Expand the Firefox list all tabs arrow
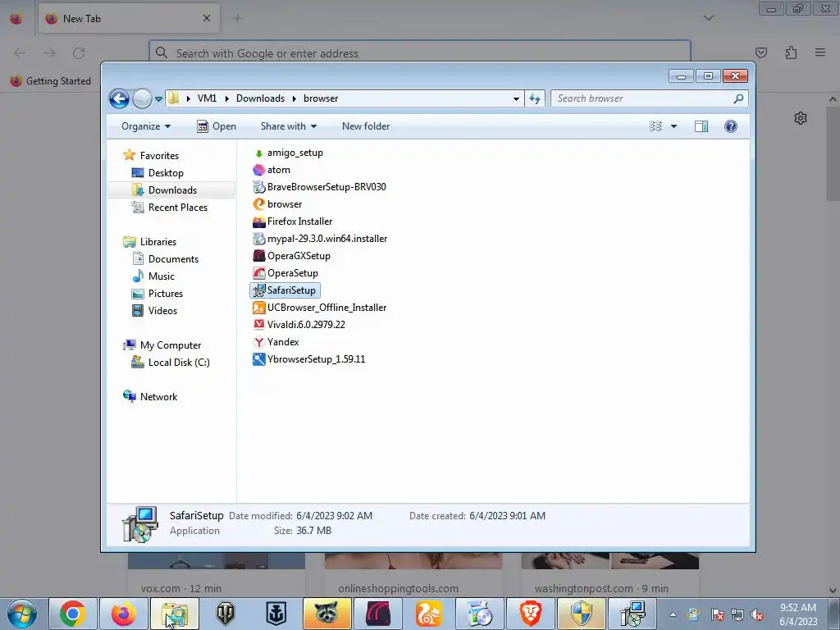This screenshot has width=840, height=630. 708,18
